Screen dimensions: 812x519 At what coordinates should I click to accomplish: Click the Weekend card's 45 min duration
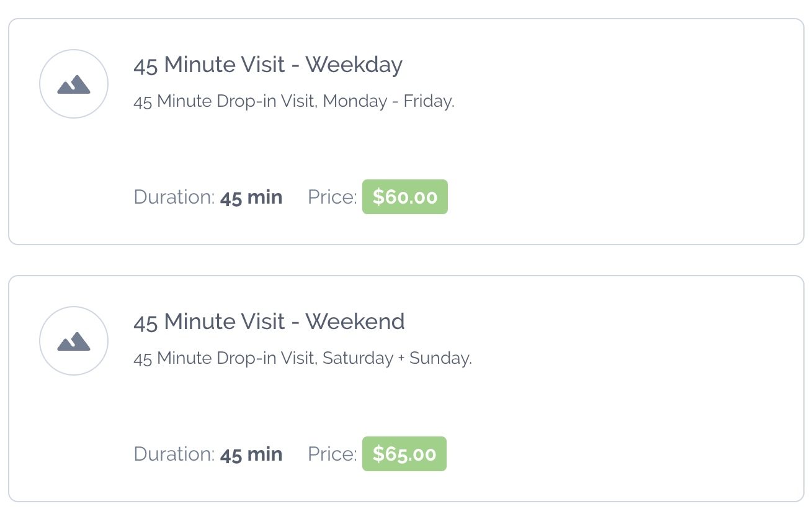pyautogui.click(x=251, y=454)
